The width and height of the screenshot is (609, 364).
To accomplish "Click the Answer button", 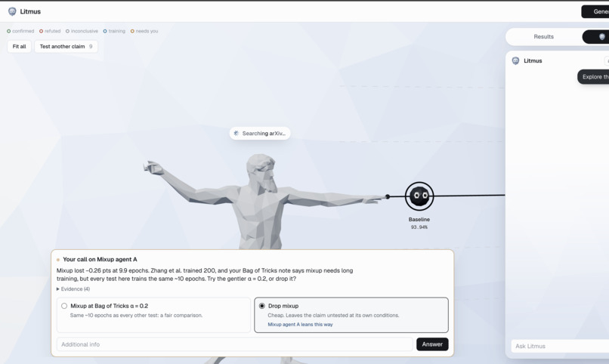I will 432,344.
